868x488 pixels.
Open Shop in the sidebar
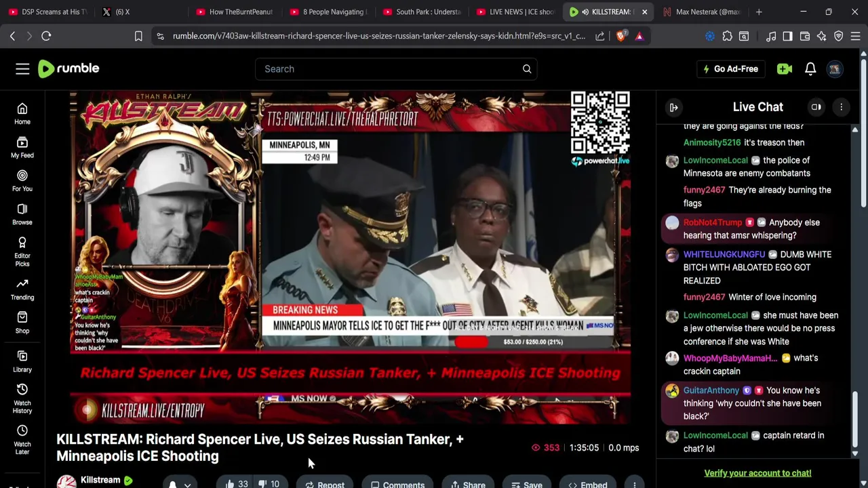(22, 323)
